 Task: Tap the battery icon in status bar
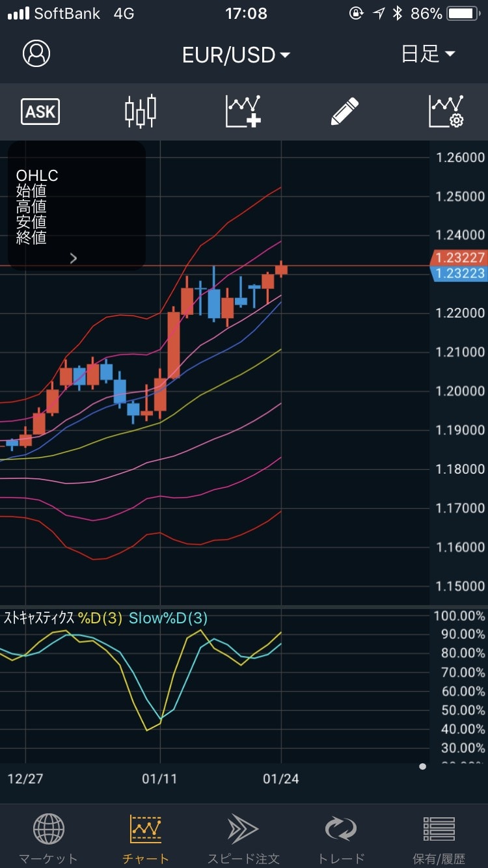(x=465, y=13)
